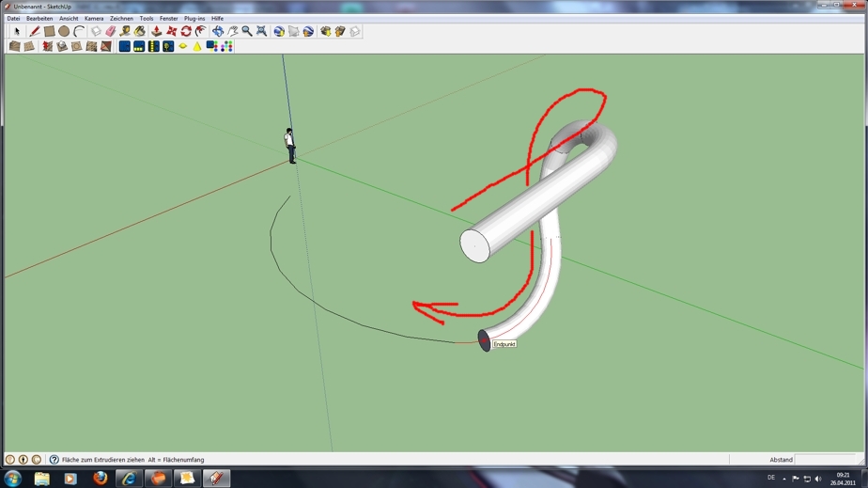Click the Endpunkt end face of the pipe
868x488 pixels.
tap(484, 340)
